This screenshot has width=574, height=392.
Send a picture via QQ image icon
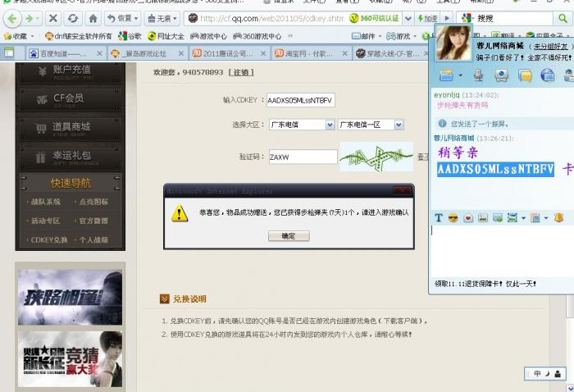(x=483, y=218)
